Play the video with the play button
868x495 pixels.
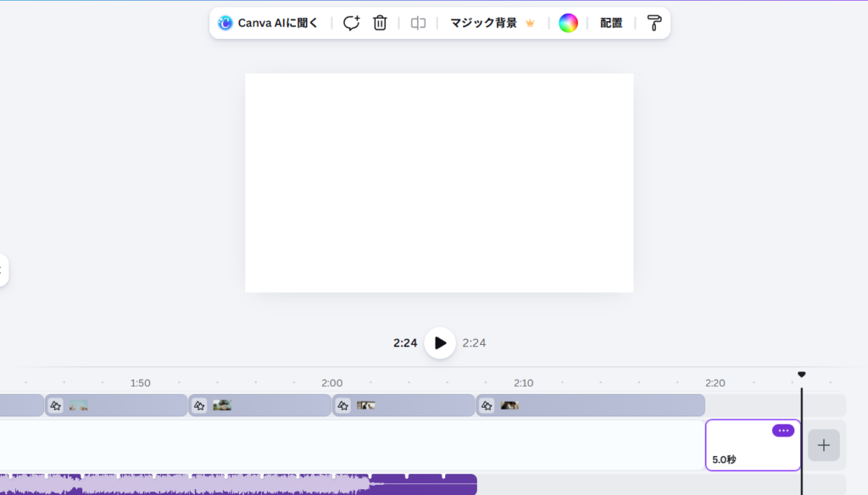[440, 343]
